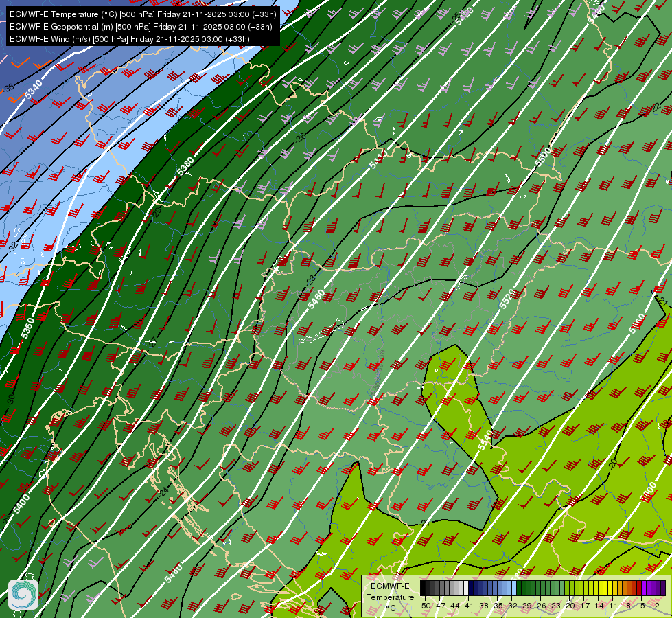Click the swirl weather logo icon
Screen dimensions: 672x618
tap(23, 595)
